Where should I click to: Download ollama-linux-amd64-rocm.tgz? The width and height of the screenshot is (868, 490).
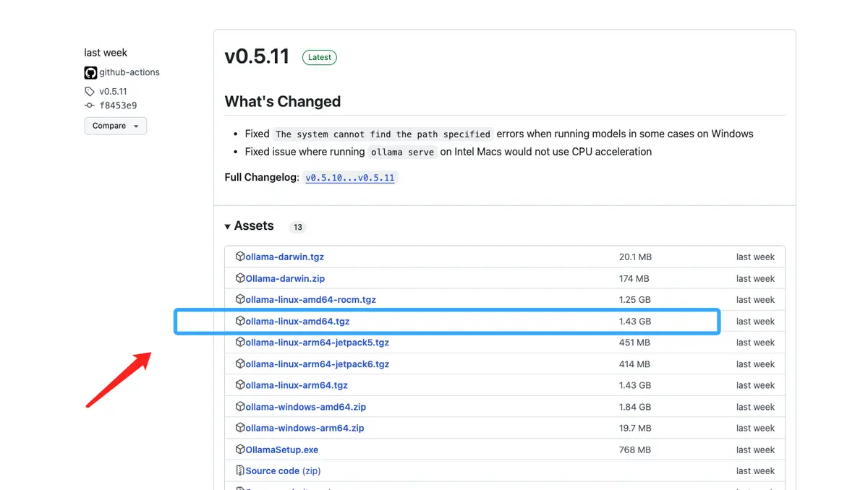point(311,299)
